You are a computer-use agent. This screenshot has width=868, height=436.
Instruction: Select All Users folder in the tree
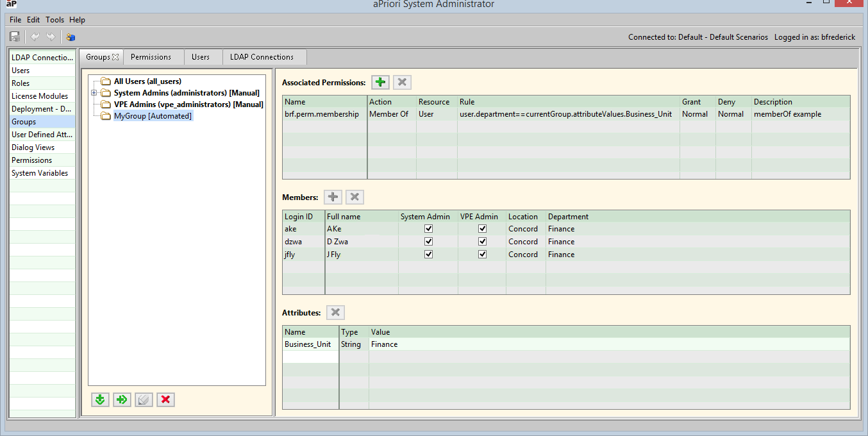tap(147, 81)
